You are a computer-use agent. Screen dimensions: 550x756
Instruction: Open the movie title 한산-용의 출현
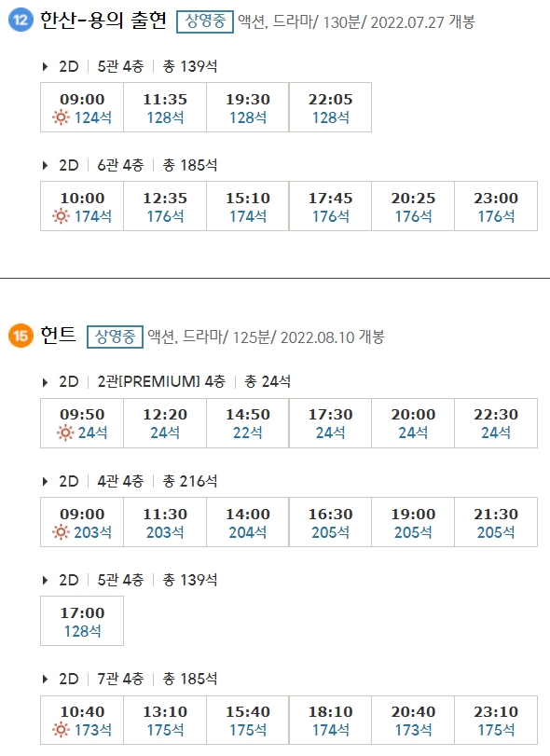pyautogui.click(x=103, y=21)
